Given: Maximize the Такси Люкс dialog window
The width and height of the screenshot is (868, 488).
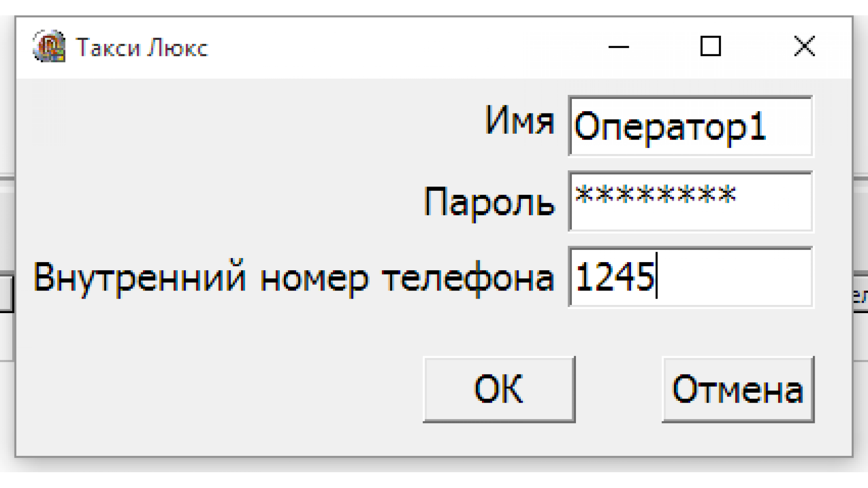Looking at the screenshot, I should [x=710, y=47].
